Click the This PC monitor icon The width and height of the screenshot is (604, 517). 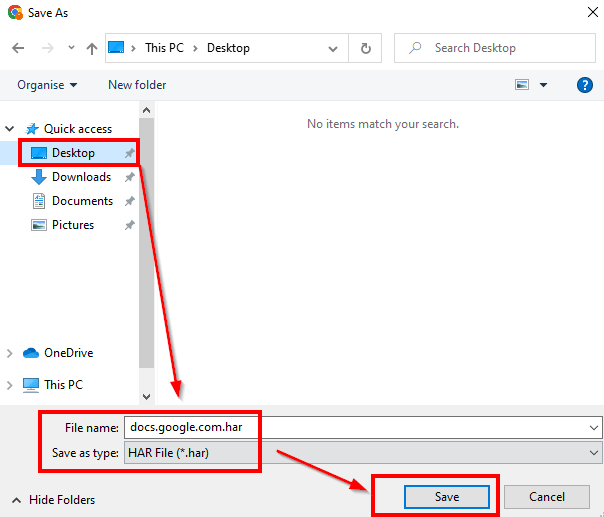click(31, 385)
